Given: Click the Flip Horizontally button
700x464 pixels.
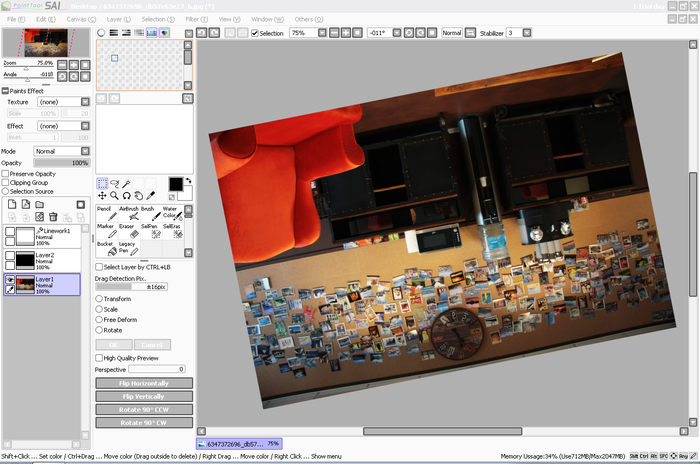Looking at the screenshot, I should (144, 383).
